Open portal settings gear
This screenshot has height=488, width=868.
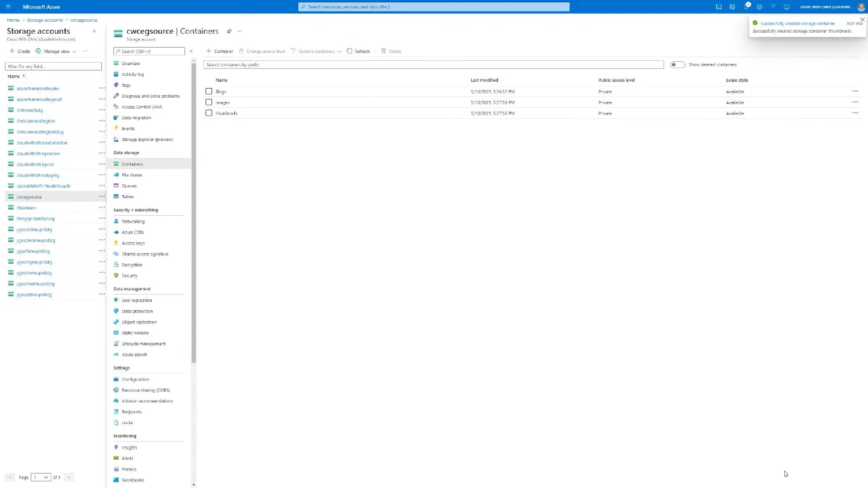[759, 7]
